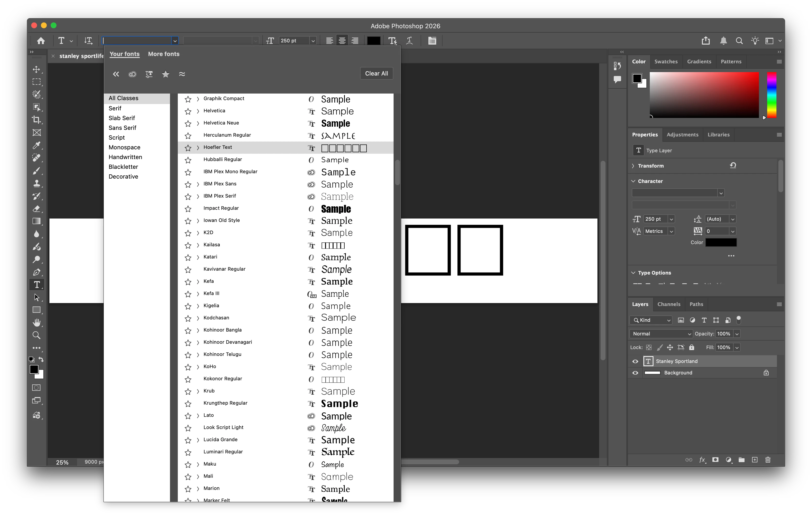The width and height of the screenshot is (812, 515).
Task: Select the Eyedropper tool
Action: pos(37,145)
